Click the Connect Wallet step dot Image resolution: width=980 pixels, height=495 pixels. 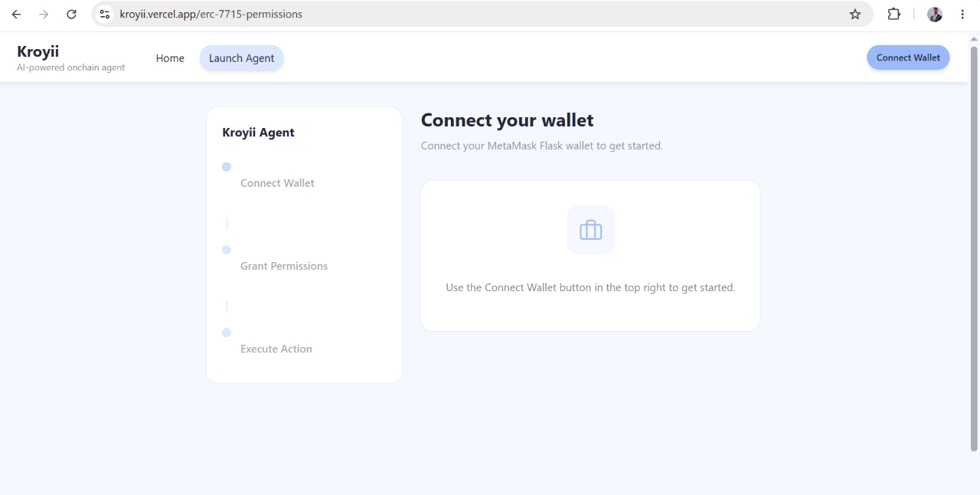pos(227,167)
